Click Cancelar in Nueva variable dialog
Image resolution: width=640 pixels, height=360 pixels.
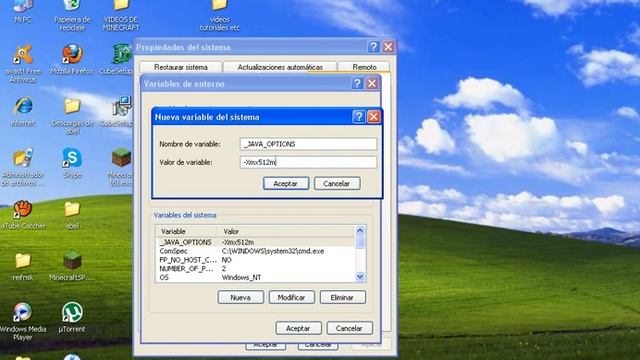click(337, 183)
